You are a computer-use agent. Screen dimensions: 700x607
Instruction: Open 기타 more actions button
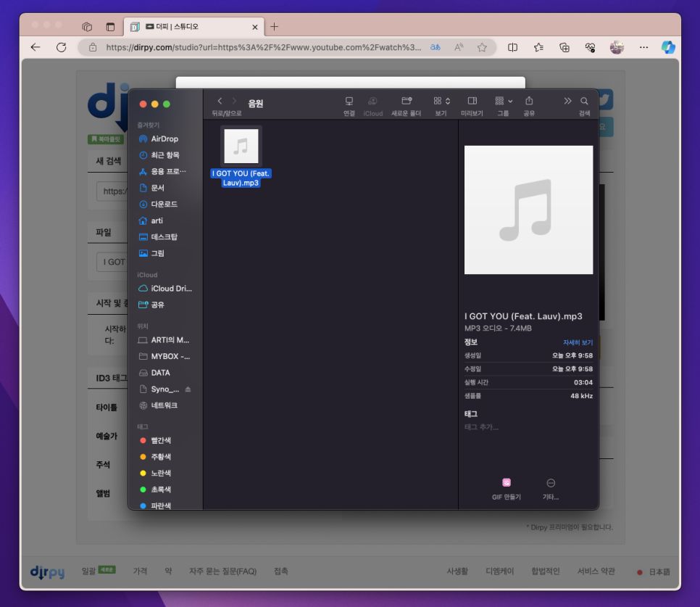pyautogui.click(x=551, y=489)
